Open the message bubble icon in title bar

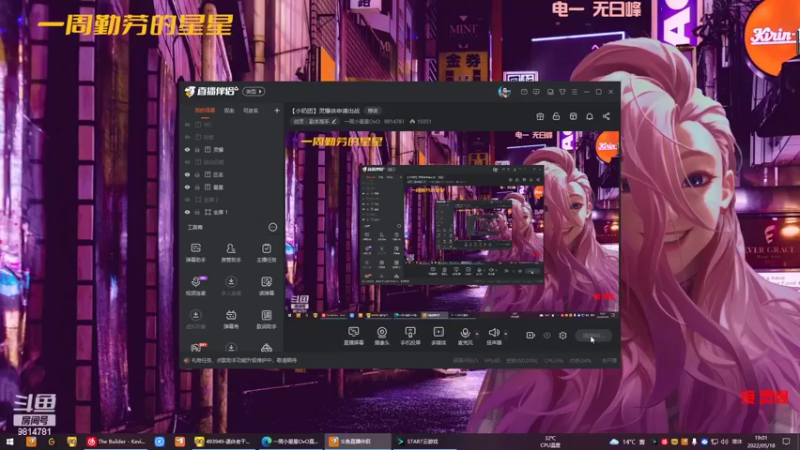point(536,92)
